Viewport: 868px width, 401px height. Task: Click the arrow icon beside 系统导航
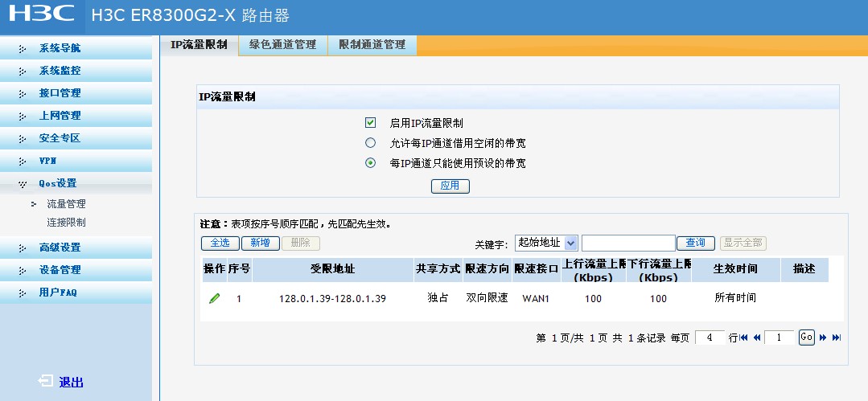point(23,48)
